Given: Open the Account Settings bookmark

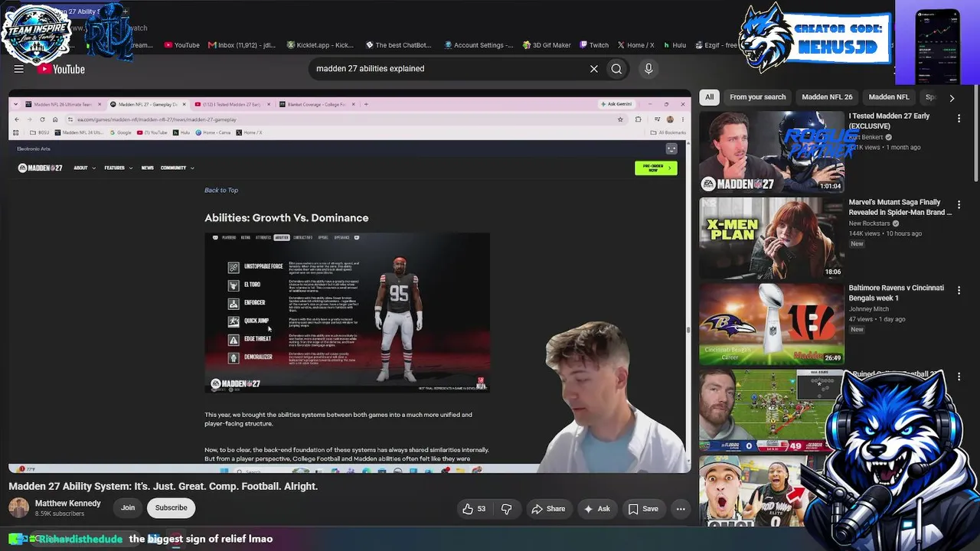Looking at the screenshot, I should (x=479, y=45).
